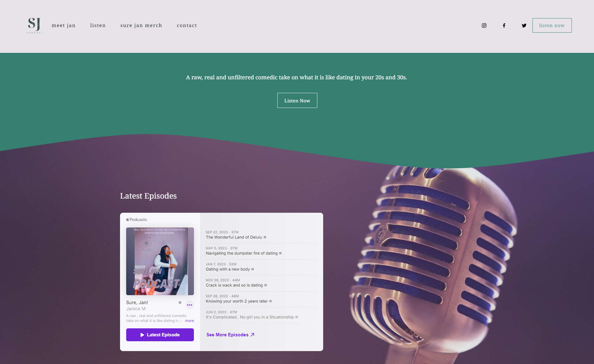Go to the meet jan page
Viewport: 594px width, 364px height.
click(x=64, y=26)
